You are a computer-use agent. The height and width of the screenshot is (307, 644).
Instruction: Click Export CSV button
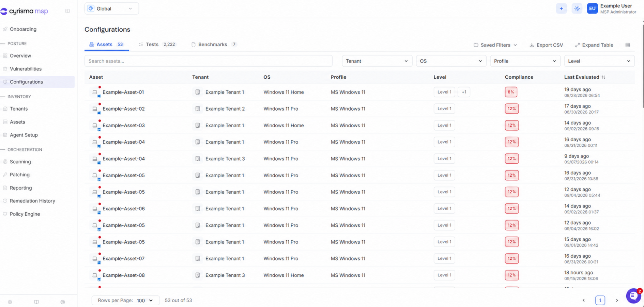click(546, 45)
